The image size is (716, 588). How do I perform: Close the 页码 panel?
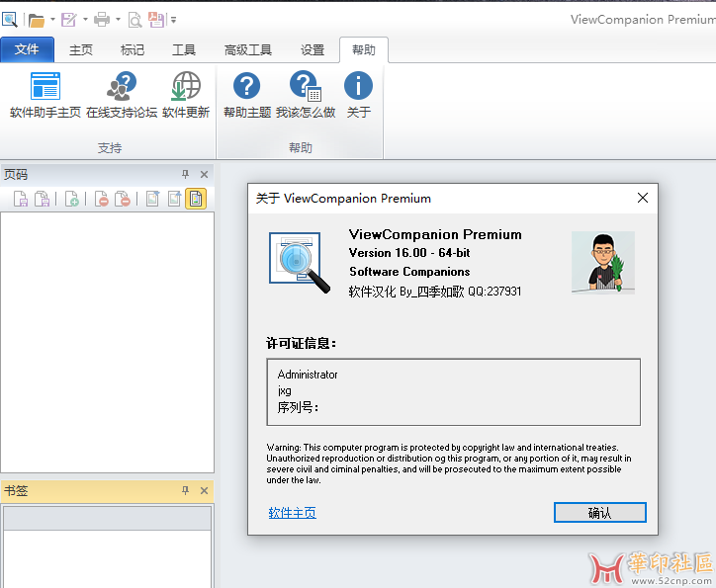tap(204, 174)
